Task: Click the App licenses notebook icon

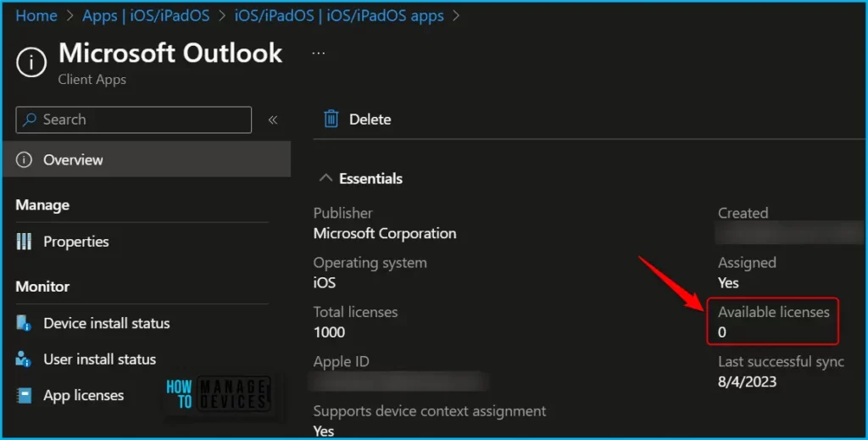Action: pyautogui.click(x=25, y=395)
